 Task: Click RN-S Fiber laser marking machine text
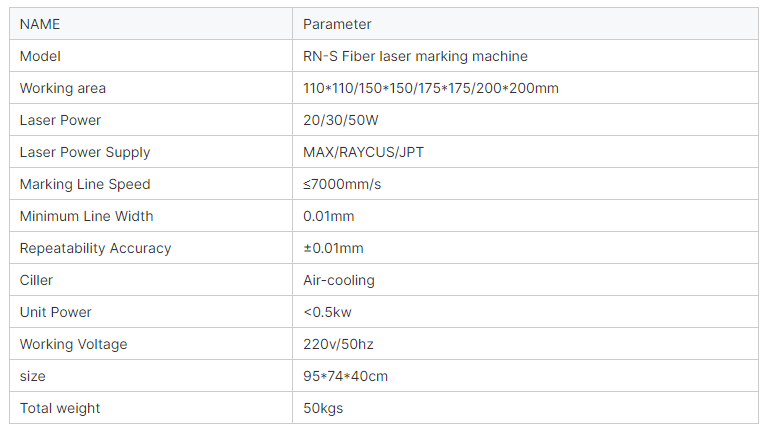point(415,56)
